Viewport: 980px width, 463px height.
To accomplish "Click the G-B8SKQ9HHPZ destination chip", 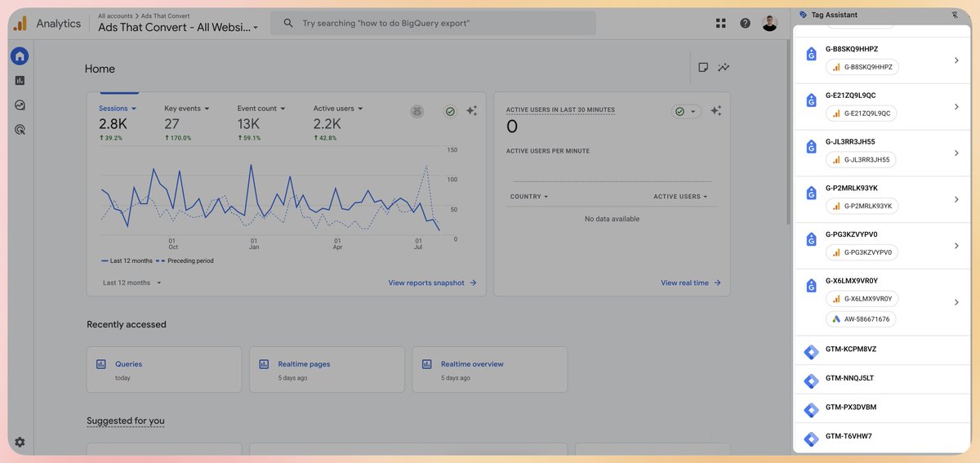I will click(862, 67).
